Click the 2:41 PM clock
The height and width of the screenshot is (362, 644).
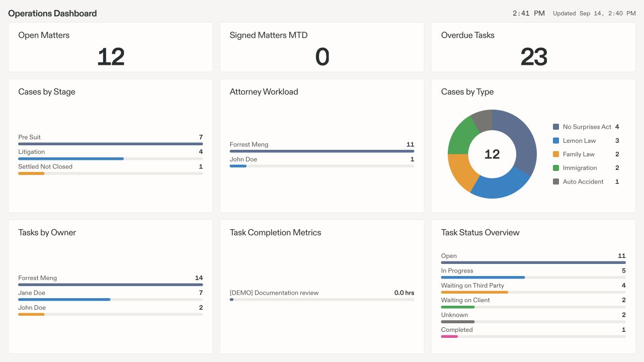529,14
